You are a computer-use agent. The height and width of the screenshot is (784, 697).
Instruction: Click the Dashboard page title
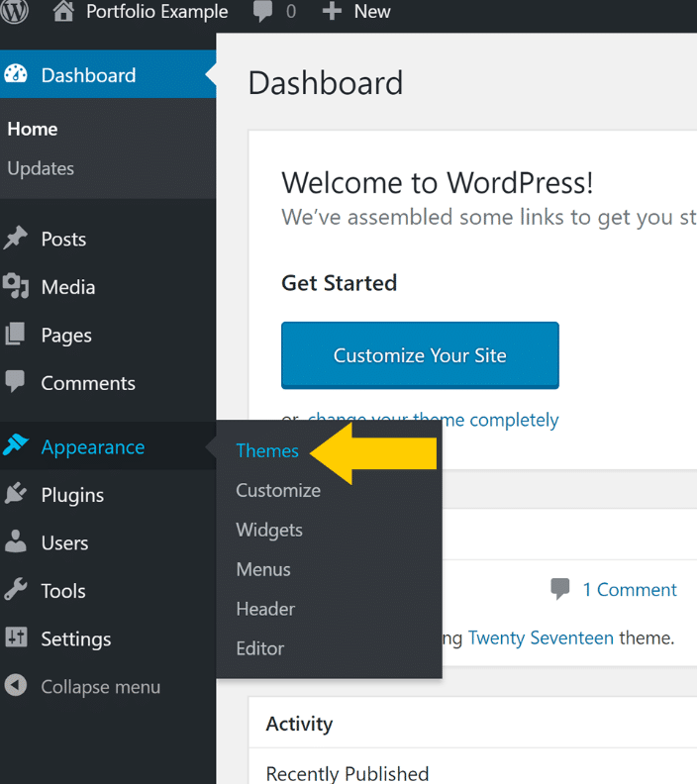click(326, 83)
